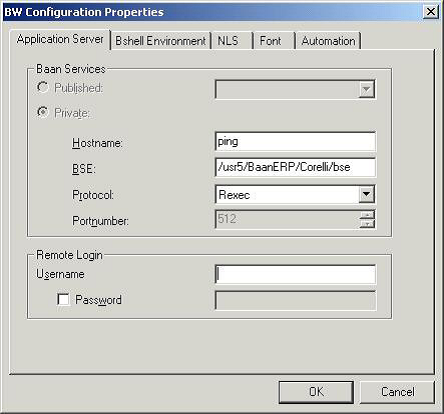Viewport: 444px width, 414px height.
Task: Select the Application Server tab
Action: pos(60,39)
